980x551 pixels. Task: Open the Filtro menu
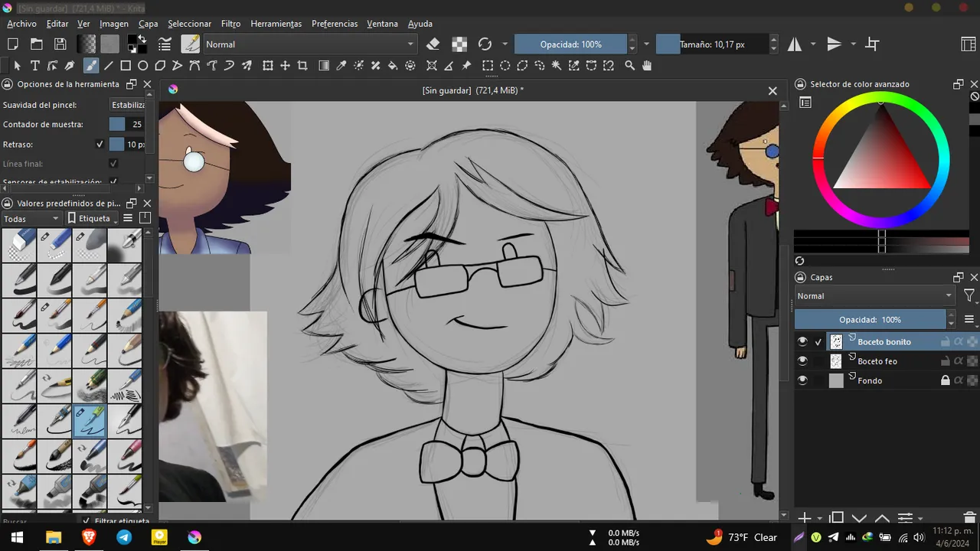point(230,24)
